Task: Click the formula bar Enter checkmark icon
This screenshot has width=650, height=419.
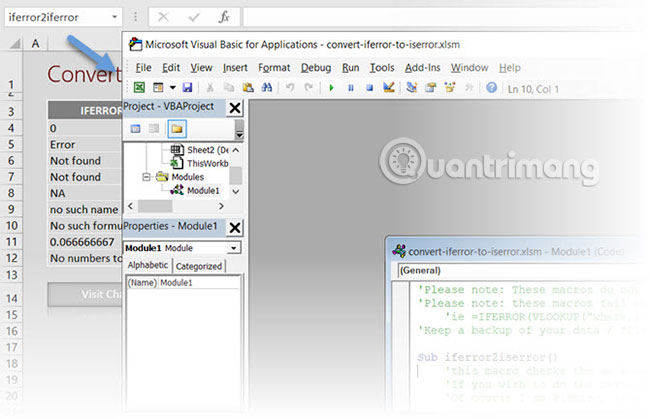Action: coord(194,17)
